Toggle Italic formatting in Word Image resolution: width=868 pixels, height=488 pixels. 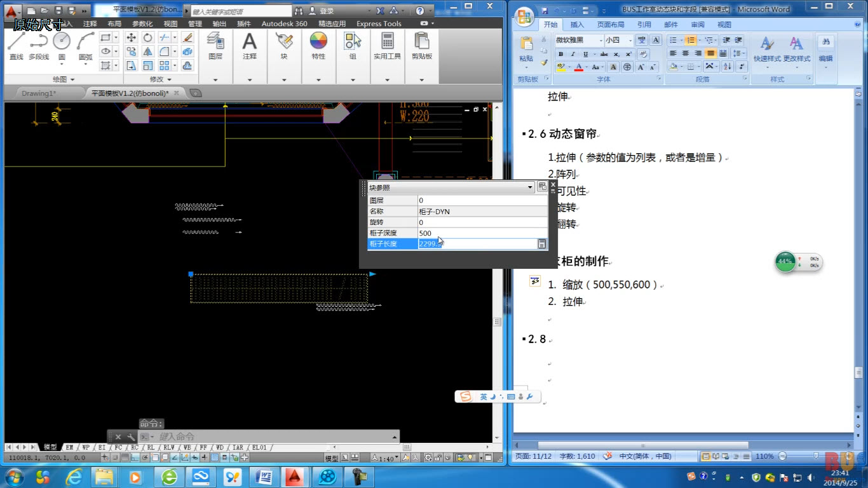[573, 54]
